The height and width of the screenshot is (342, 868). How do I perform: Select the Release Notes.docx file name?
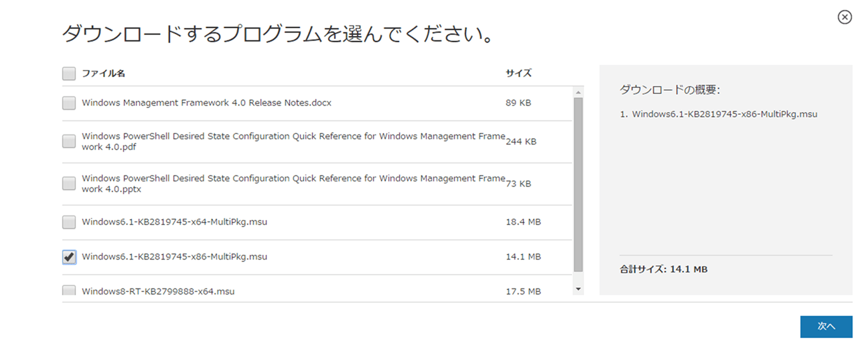[206, 103]
